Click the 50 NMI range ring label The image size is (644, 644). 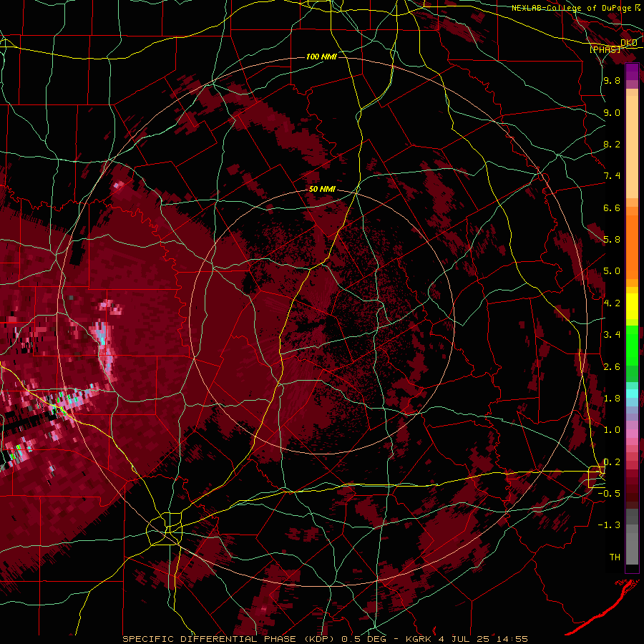[x=322, y=190]
